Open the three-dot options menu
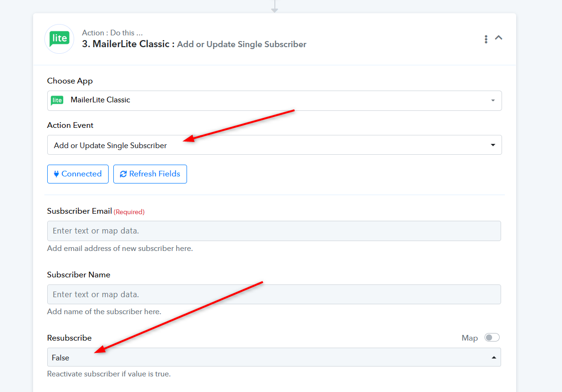The height and width of the screenshot is (392, 562). 485,39
